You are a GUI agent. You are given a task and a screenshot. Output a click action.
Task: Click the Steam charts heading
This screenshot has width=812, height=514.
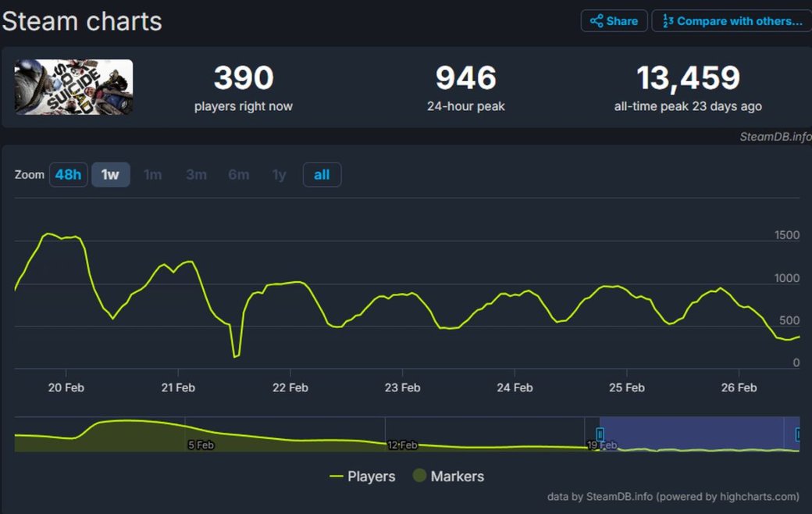pyautogui.click(x=82, y=21)
